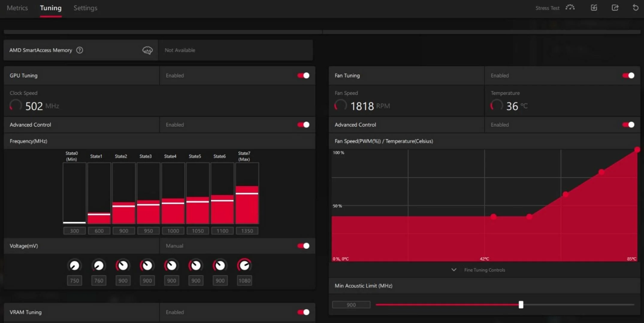Click State5 frequency bar

[x=197, y=193]
